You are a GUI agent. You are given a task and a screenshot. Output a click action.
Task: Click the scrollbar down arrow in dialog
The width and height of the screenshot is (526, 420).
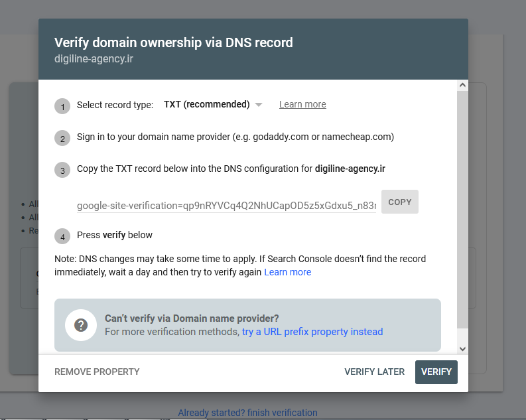pyautogui.click(x=462, y=348)
